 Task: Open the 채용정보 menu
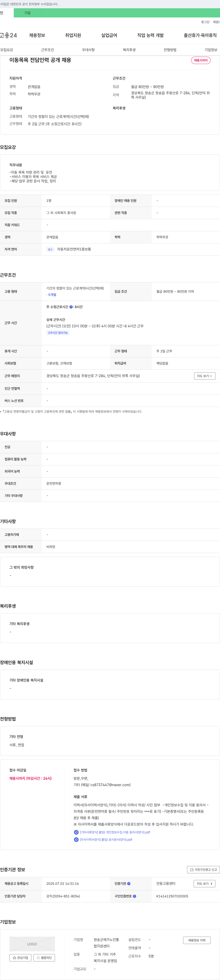[37, 35]
